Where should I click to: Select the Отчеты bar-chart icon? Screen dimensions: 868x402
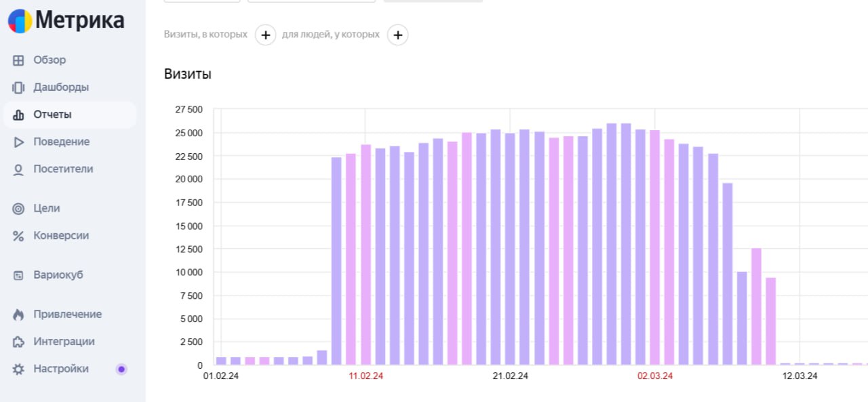coord(18,115)
